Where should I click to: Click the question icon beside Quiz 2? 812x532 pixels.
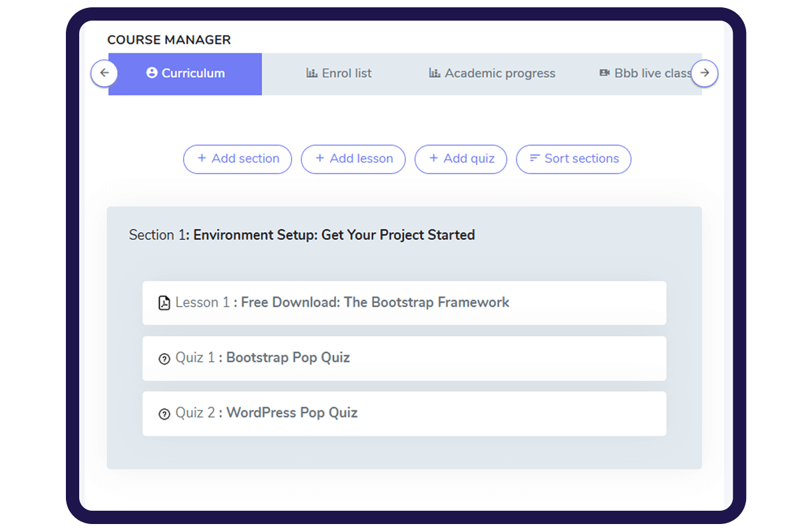tap(164, 414)
